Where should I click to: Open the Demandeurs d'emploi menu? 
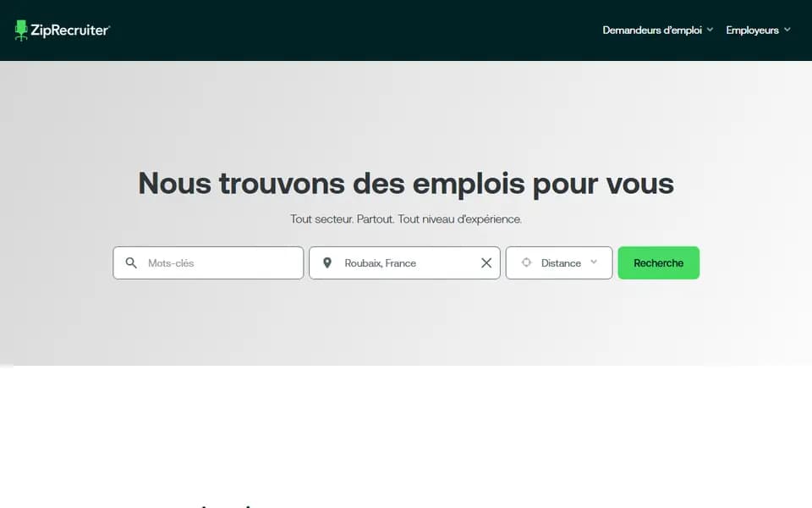[x=652, y=30]
